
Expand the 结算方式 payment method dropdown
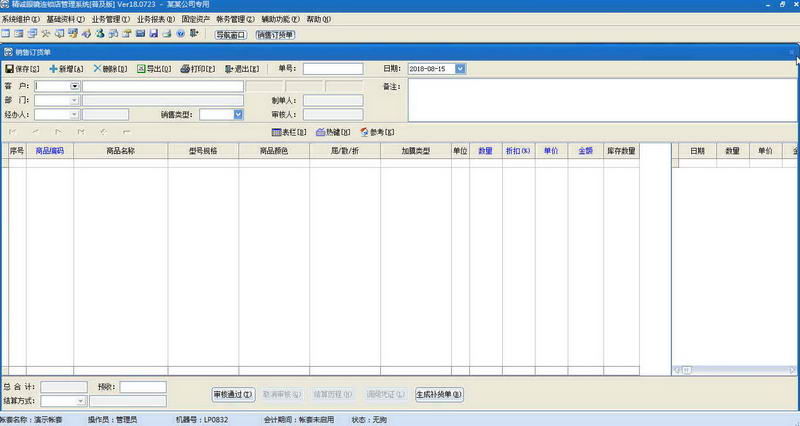click(80, 400)
